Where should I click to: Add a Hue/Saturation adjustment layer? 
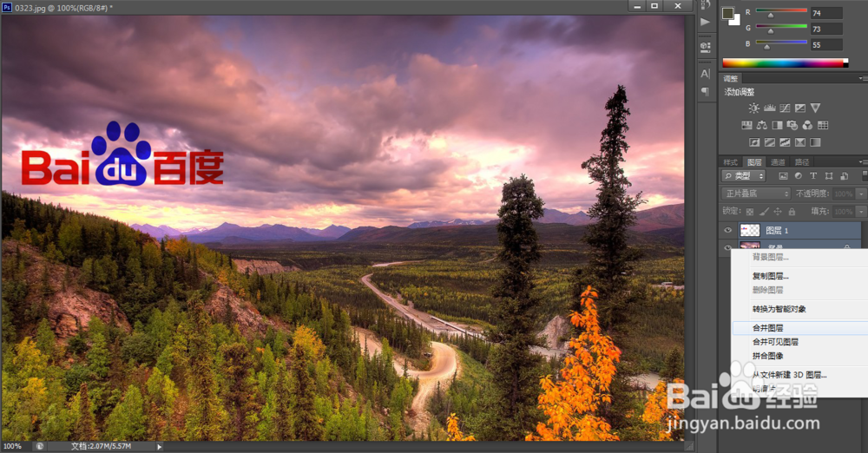(x=746, y=125)
